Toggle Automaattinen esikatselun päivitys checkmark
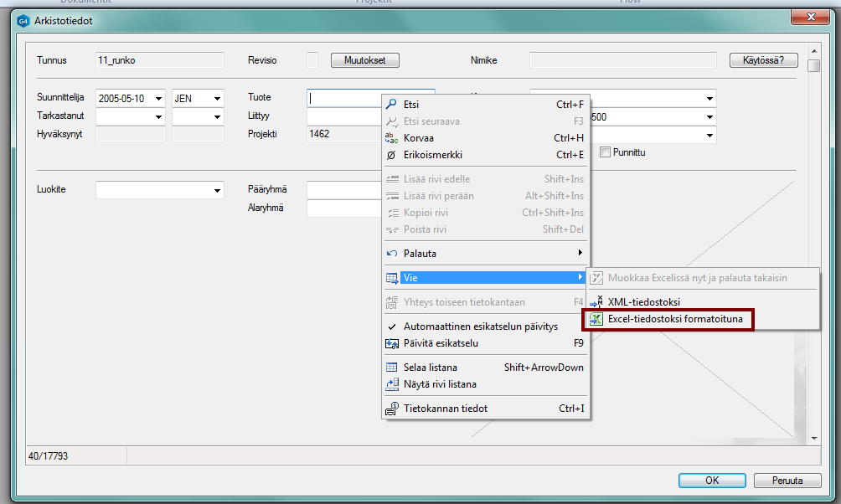841x504 pixels. pos(391,327)
